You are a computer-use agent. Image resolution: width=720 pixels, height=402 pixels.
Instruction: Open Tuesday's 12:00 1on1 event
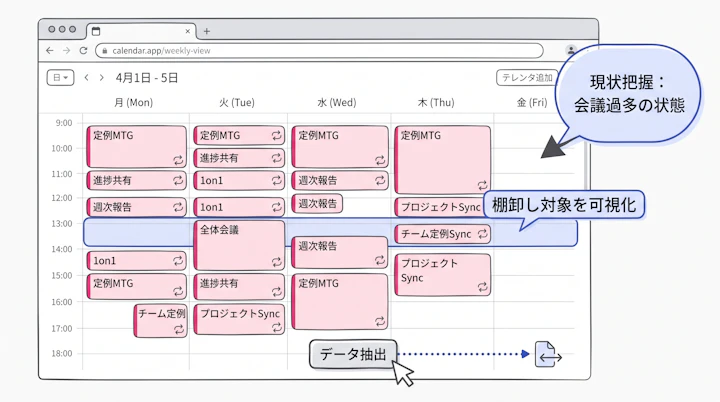239,207
